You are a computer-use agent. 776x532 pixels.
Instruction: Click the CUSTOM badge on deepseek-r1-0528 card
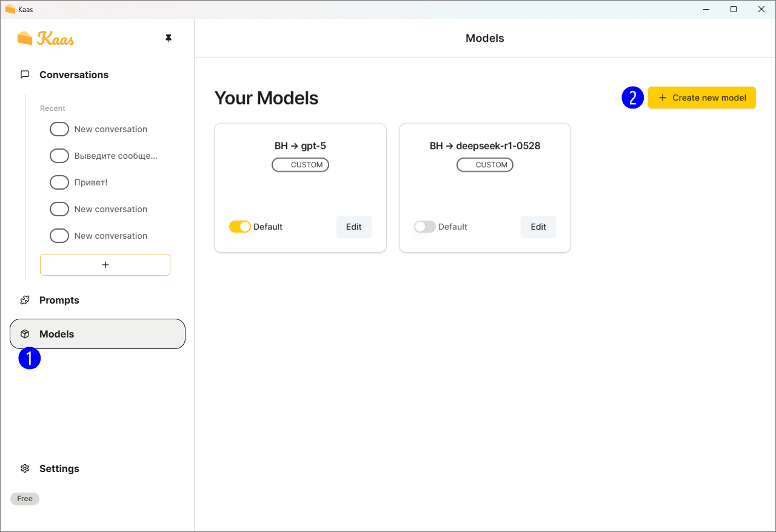(x=484, y=164)
